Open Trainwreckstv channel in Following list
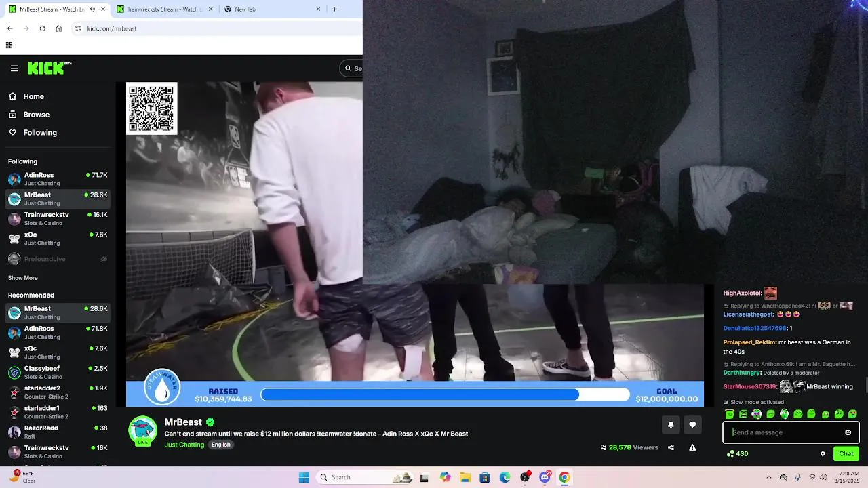Viewport: 868px width, 488px height. [x=58, y=218]
